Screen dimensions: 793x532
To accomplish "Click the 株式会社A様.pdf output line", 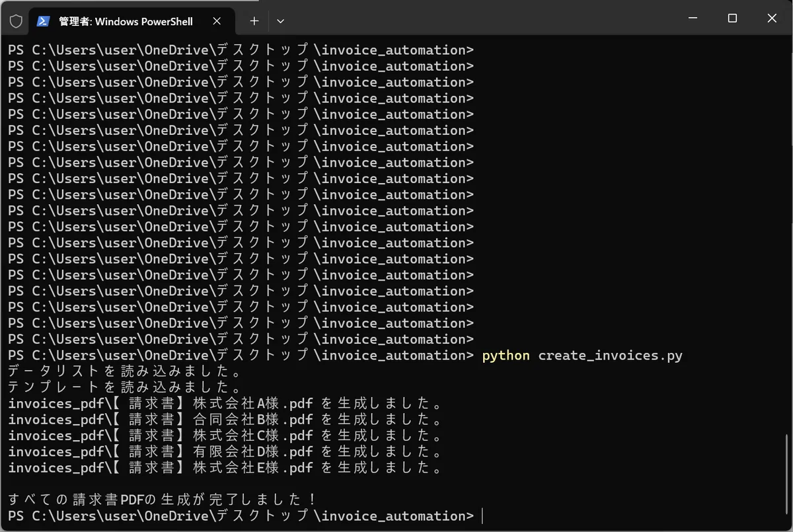I will pyautogui.click(x=225, y=404).
